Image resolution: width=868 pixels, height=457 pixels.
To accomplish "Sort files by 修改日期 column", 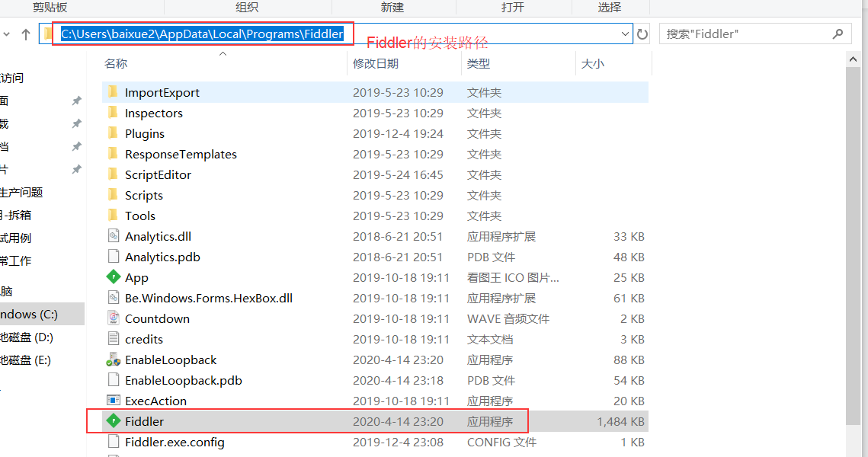I will [376, 64].
